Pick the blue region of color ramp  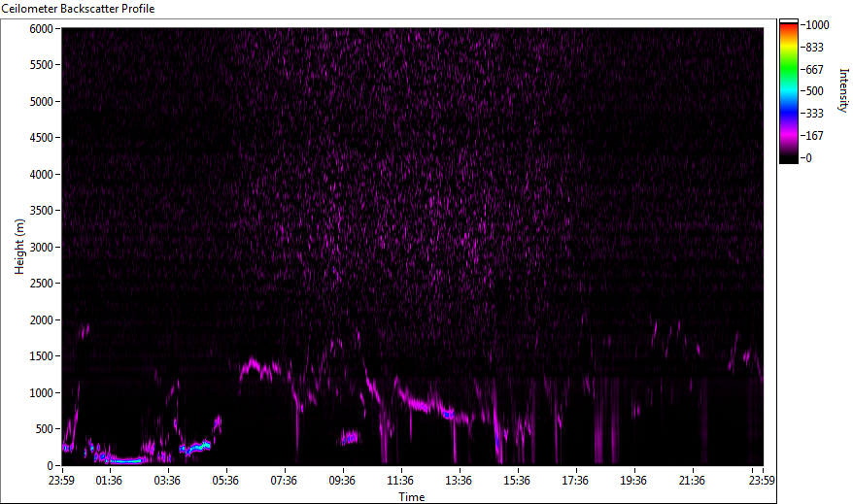click(x=789, y=109)
